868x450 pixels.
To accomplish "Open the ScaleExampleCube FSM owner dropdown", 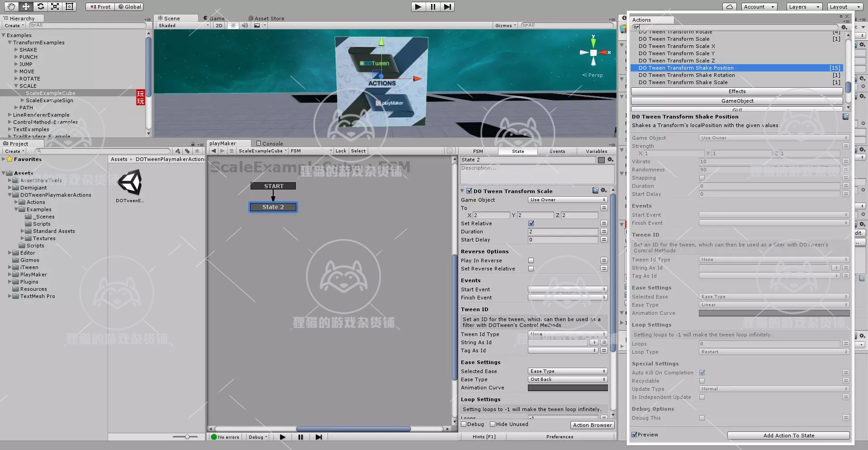I will point(262,151).
